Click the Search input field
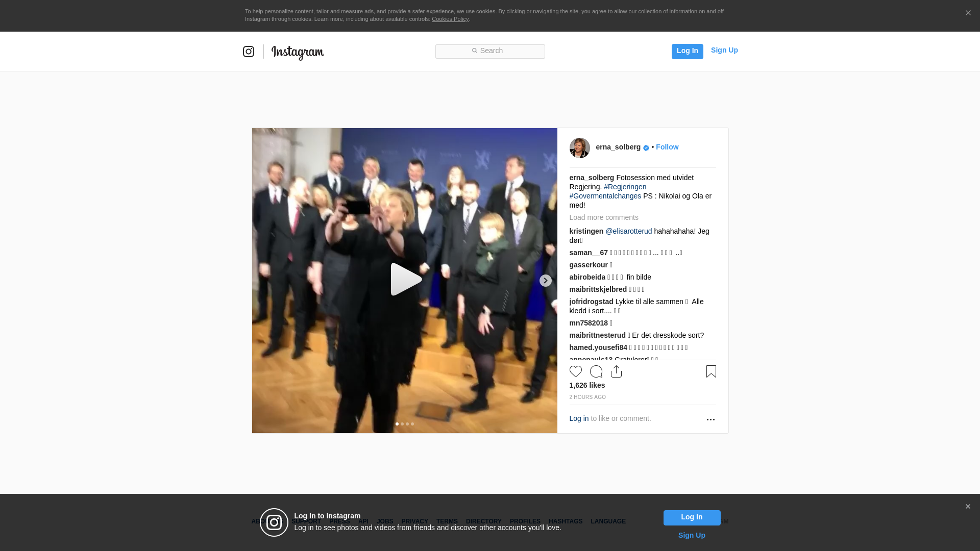980x551 pixels. click(x=490, y=51)
